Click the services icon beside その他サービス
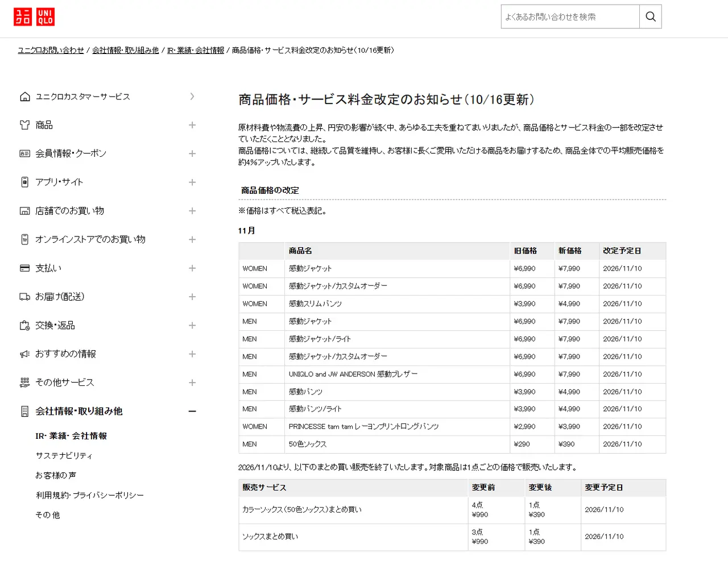The image size is (728, 561). click(25, 383)
